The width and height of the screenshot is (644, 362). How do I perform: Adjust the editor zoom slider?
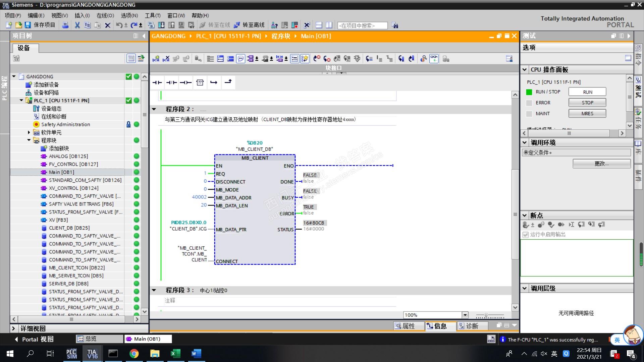coord(486,315)
